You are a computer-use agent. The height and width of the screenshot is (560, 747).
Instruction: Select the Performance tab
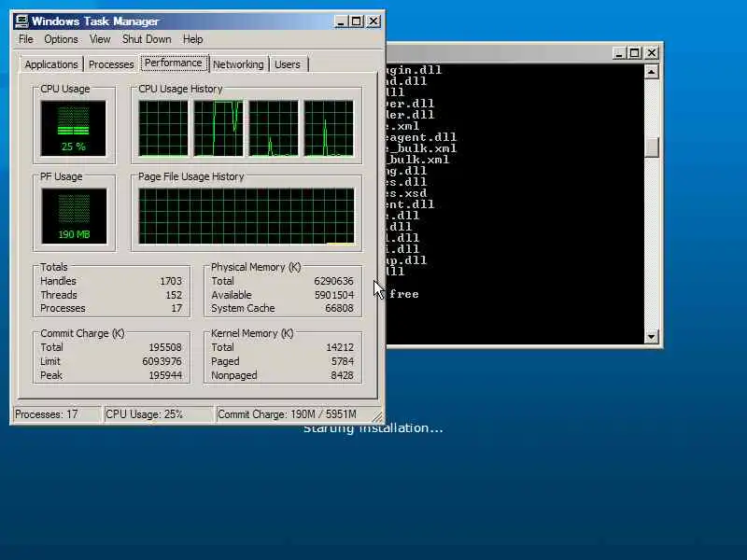[x=174, y=63]
